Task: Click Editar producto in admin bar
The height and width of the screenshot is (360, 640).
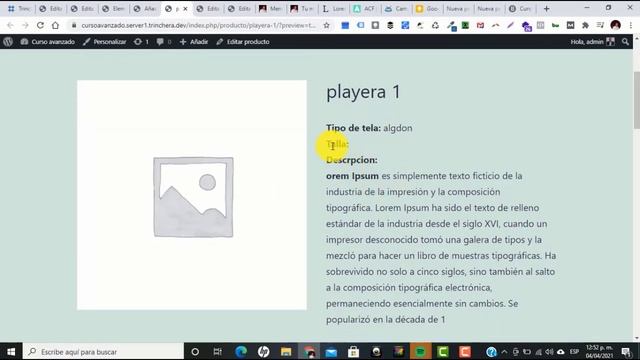Action: 243,42
